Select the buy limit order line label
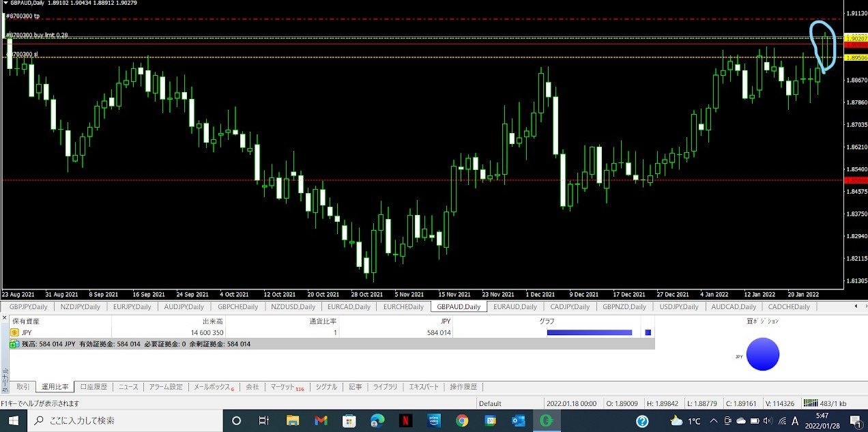This screenshot has height=432, width=868. tap(38, 35)
